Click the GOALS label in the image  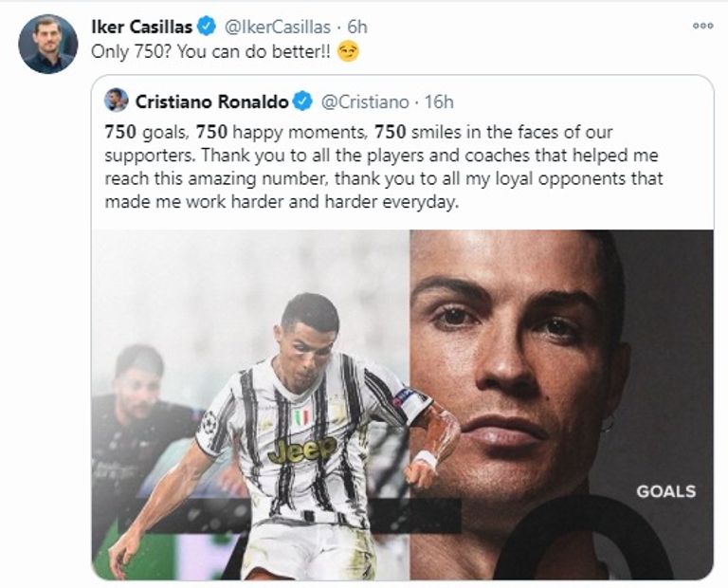(665, 492)
